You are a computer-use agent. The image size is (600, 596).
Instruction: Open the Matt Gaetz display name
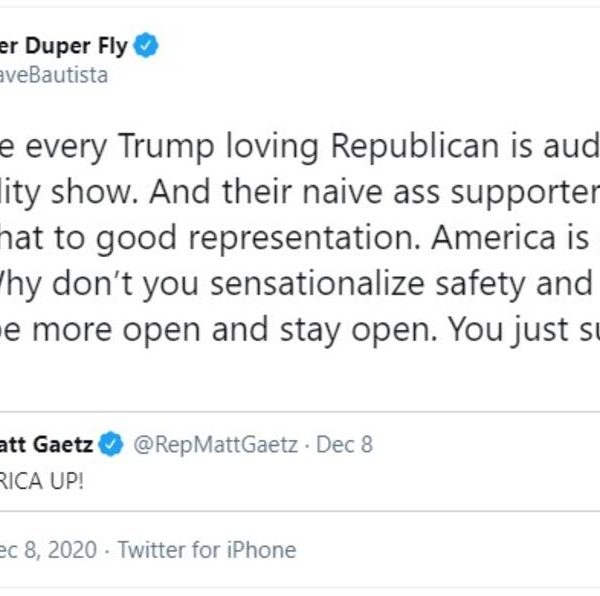click(50, 444)
